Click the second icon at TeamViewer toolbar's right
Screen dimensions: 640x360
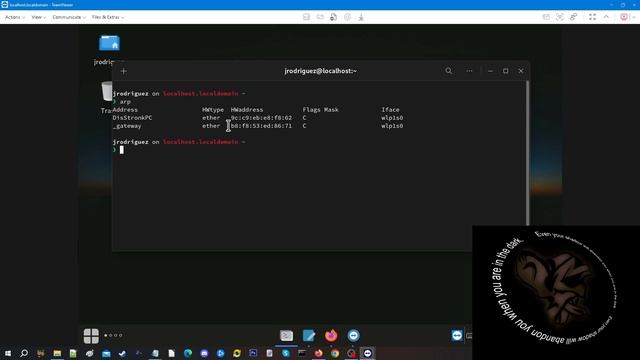(x=560, y=17)
